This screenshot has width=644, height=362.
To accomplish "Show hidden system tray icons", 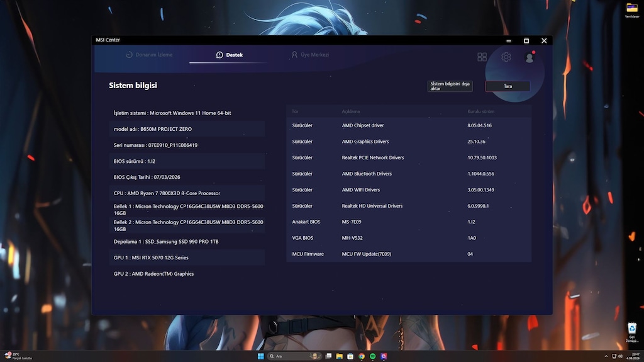I will (x=606, y=356).
